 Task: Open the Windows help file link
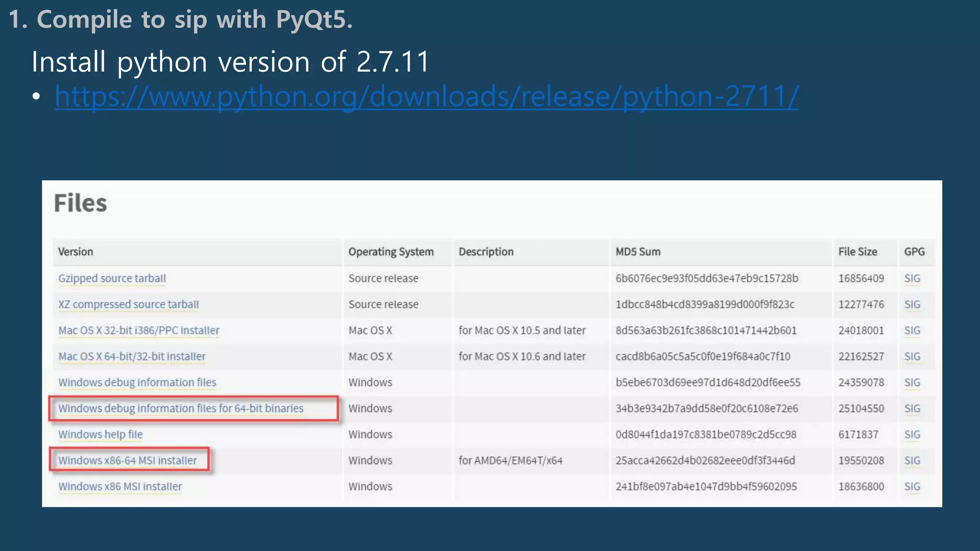[x=100, y=434]
